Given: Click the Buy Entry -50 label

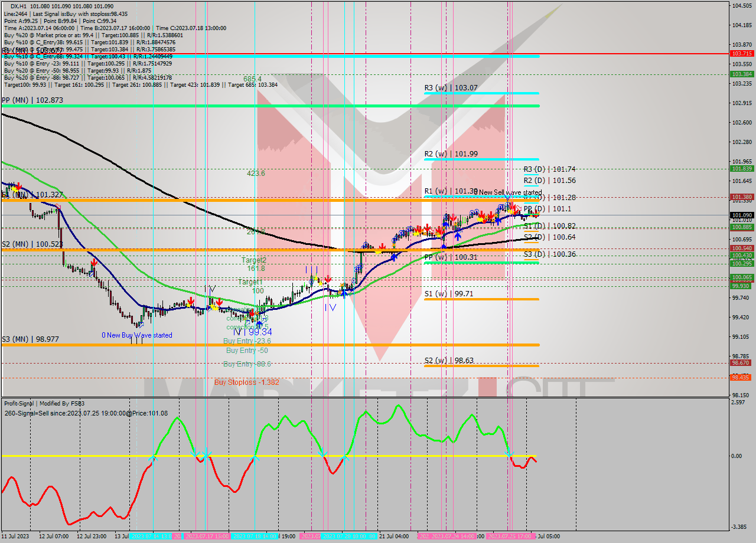Looking at the screenshot, I should click(247, 351).
